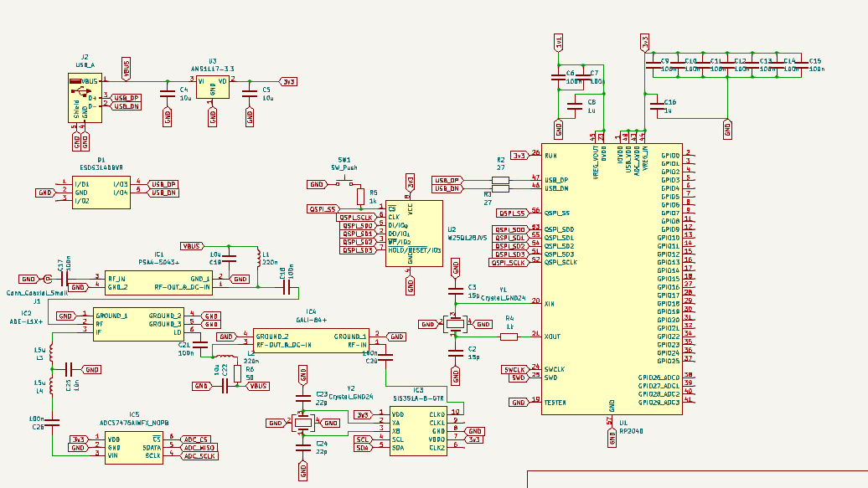Image resolution: width=868 pixels, height=488 pixels.
Task: Select capacitor C2 15p symbol
Action: coord(456,352)
